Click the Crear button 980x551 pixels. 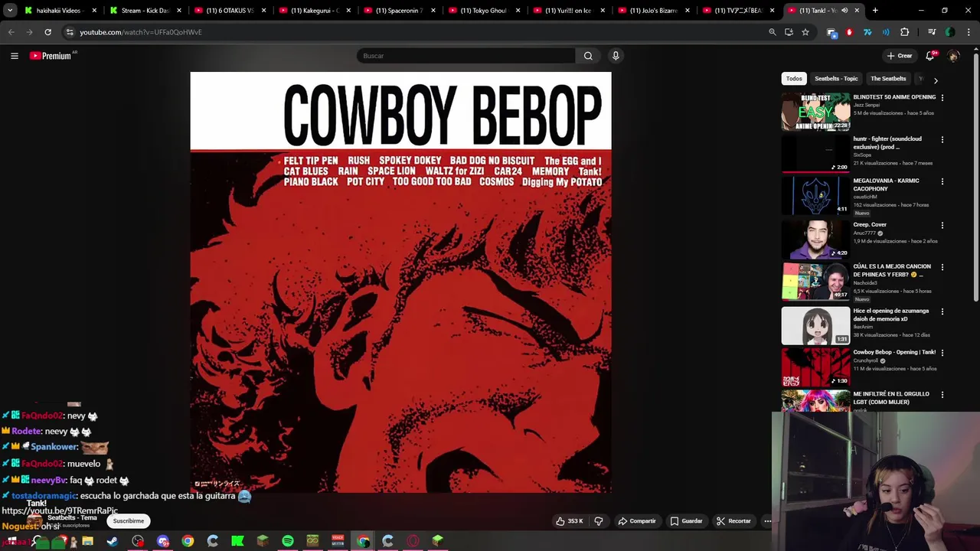[900, 56]
